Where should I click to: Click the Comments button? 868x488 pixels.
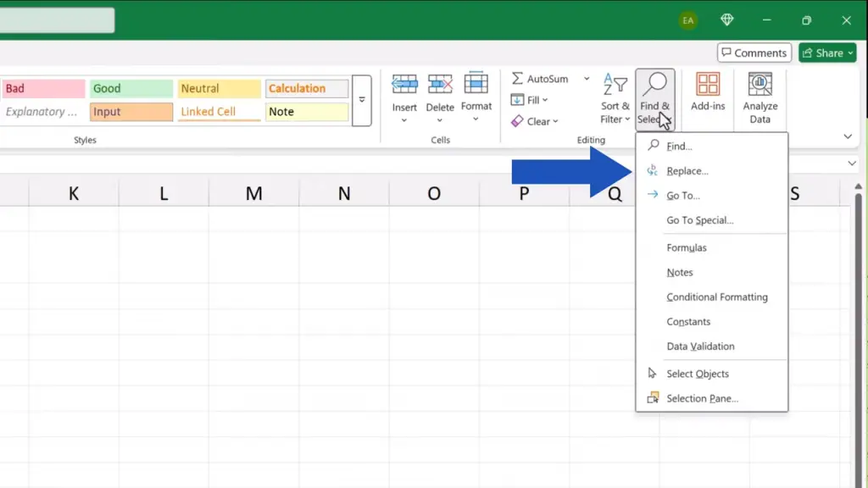pyautogui.click(x=754, y=53)
